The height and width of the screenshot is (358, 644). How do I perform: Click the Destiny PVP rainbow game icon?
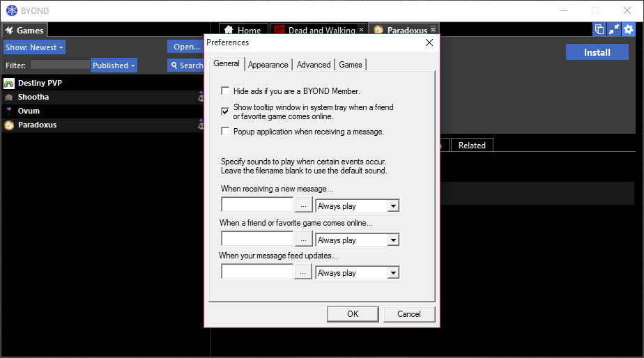coord(9,84)
